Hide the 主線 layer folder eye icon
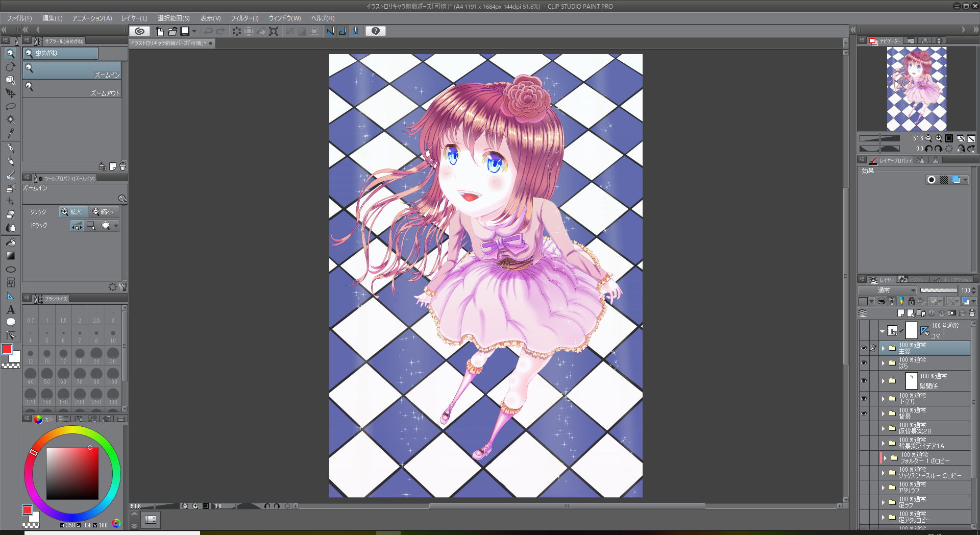The image size is (980, 535). [864, 348]
